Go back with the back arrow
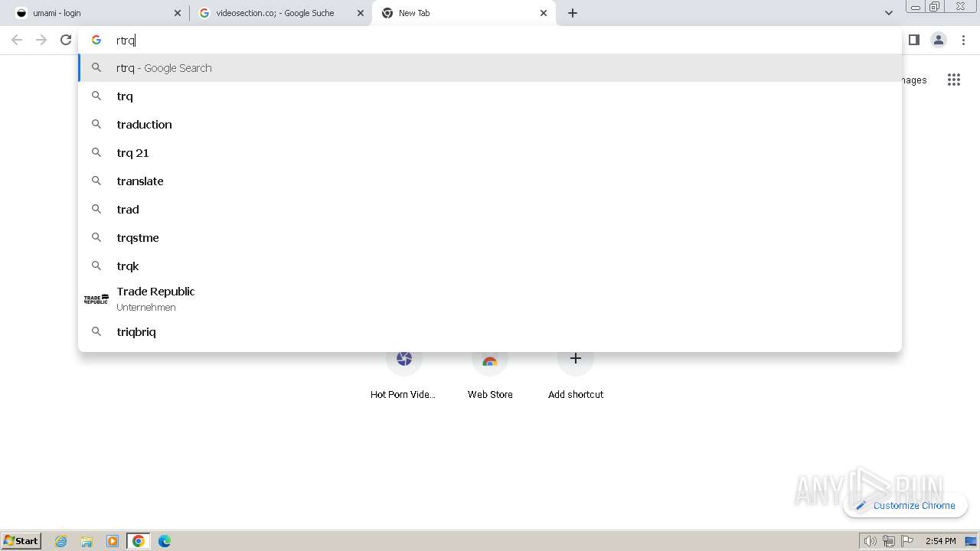 tap(17, 40)
